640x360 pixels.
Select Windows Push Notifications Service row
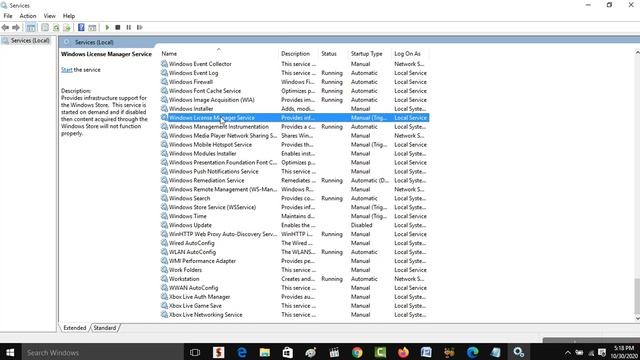pyautogui.click(x=294, y=172)
